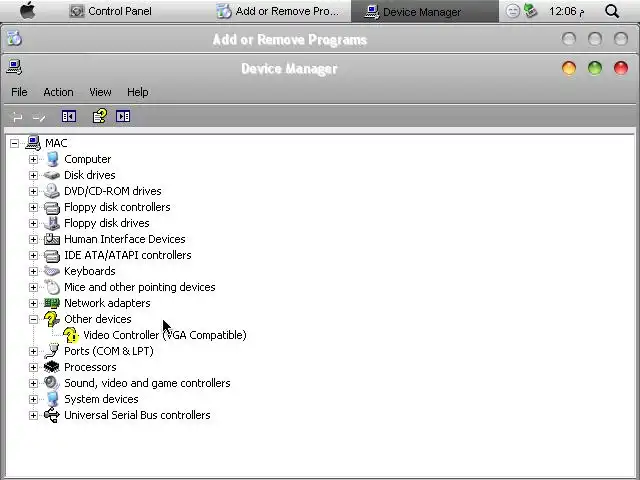This screenshot has height=480, width=640.
Task: Click the Sound, video and game controllers icon
Action: tap(52, 383)
